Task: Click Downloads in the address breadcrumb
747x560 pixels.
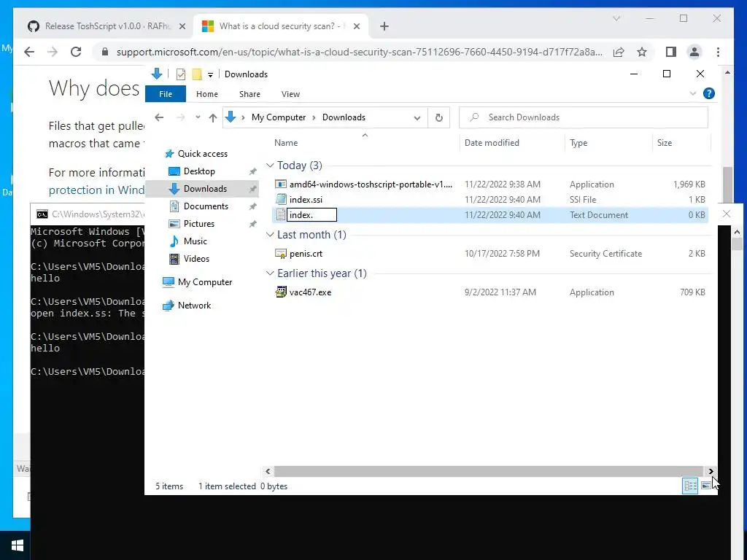Action: click(x=344, y=117)
